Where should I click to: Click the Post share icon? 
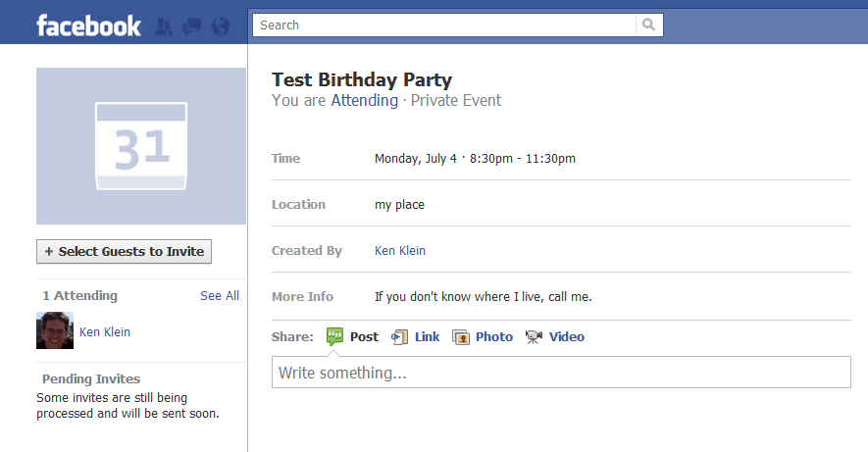[334, 336]
